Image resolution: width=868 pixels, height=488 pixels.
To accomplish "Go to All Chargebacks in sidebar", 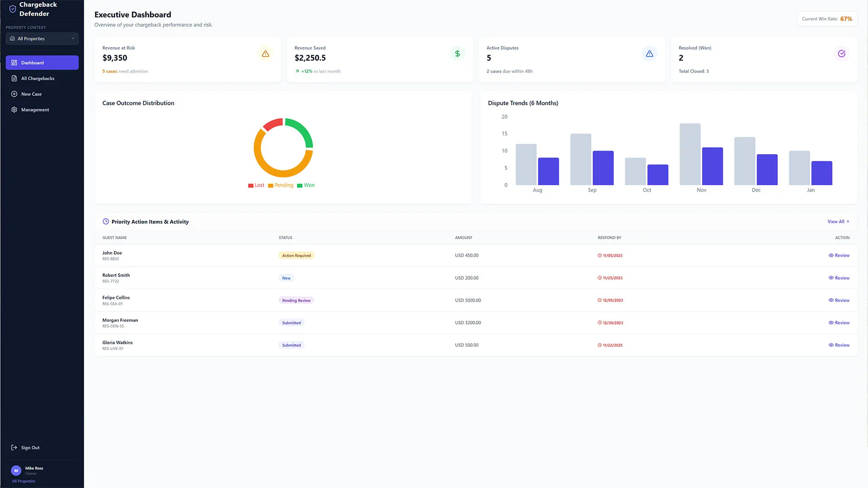I will [38, 79].
